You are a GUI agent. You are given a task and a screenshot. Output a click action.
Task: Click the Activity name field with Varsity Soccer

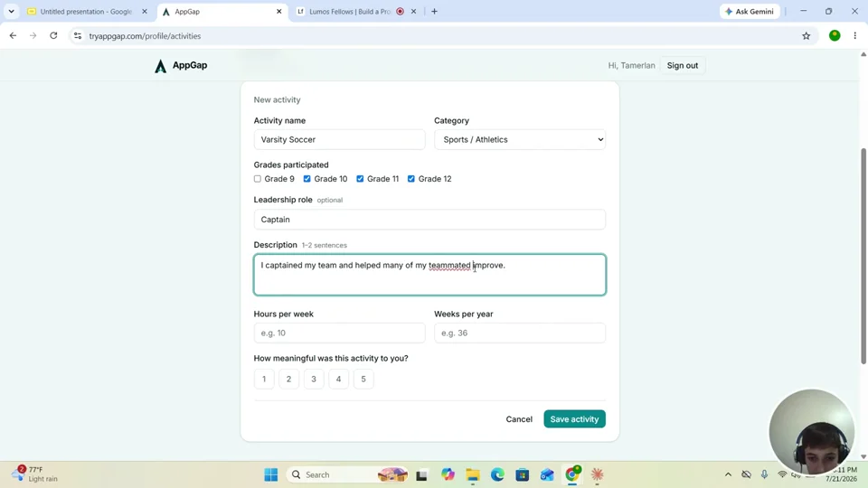tap(339, 139)
